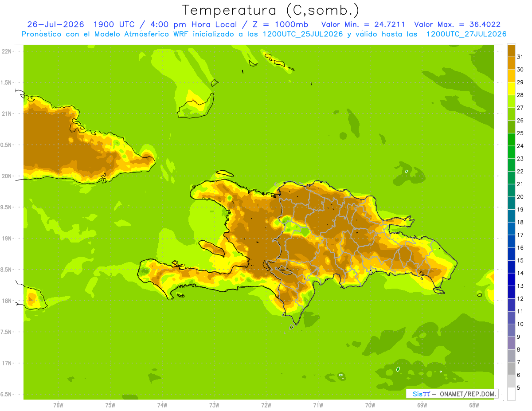Click the '17N' latitude label
The image size is (532, 411).
7,363
